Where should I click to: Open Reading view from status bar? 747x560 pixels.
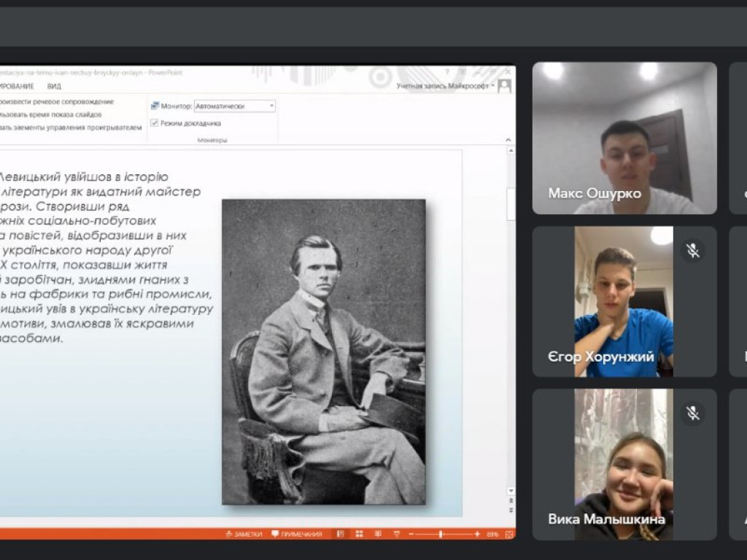[x=378, y=534]
